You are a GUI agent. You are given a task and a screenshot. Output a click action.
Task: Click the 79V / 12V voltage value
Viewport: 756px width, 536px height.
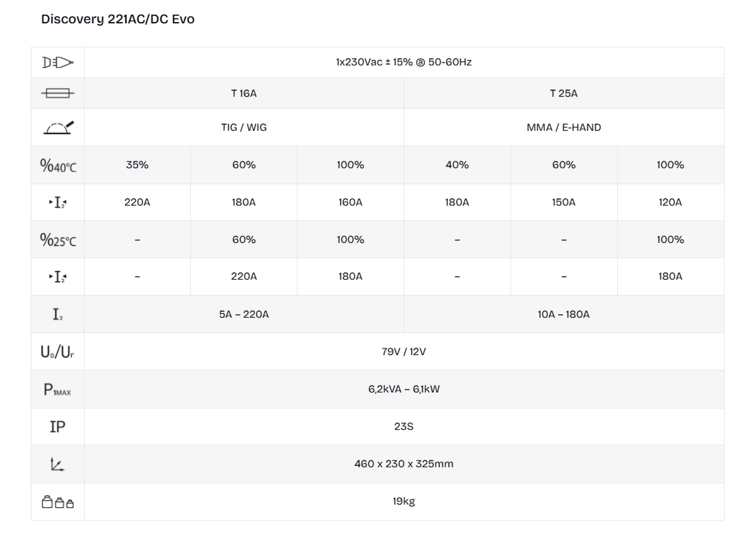[x=404, y=352]
